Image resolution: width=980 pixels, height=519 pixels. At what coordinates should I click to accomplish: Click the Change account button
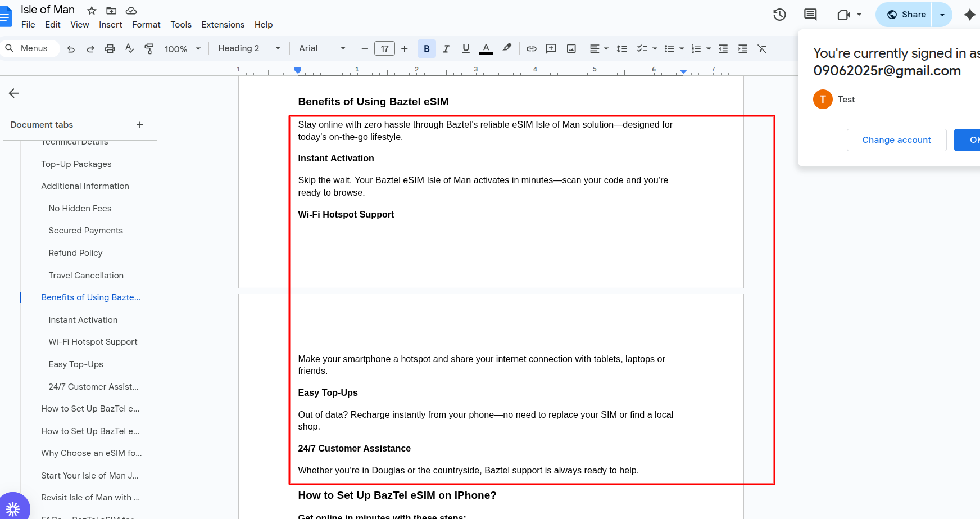[x=896, y=140]
